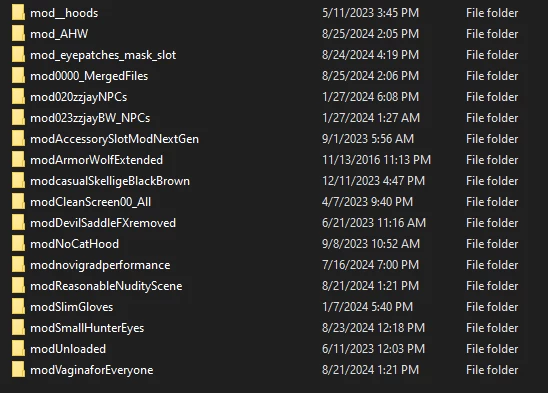The width and height of the screenshot is (548, 393).
Task: Click the modcasualSkelligeBlackBrown folder name
Action: coord(110,181)
